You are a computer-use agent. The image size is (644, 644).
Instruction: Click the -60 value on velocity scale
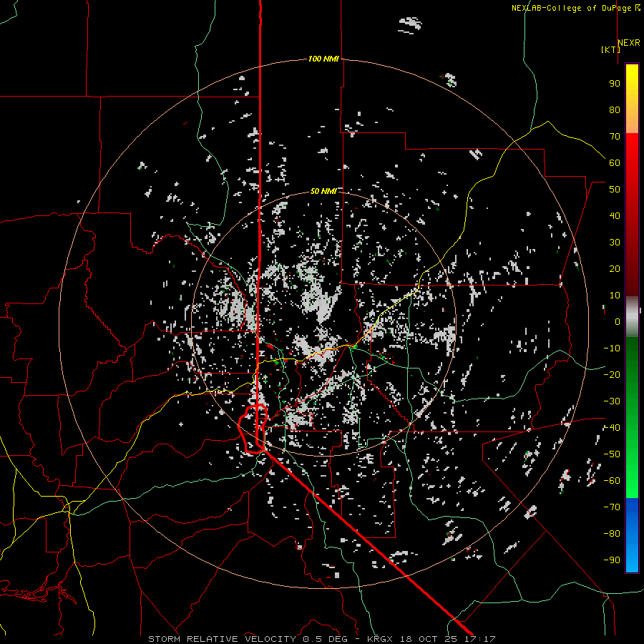612,481
